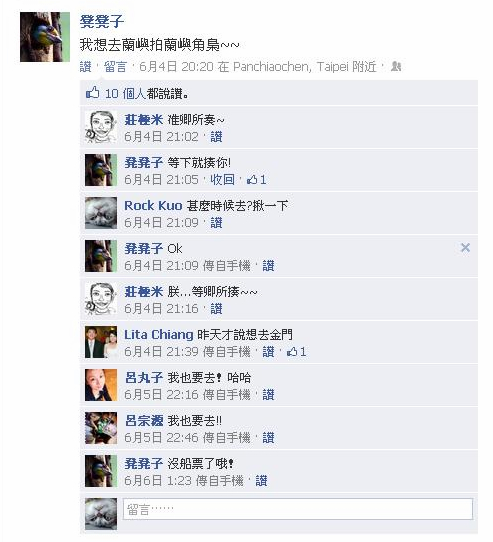Open 呂丸子's profile picture
Image resolution: width=493 pixels, height=542 pixels.
click(101, 385)
